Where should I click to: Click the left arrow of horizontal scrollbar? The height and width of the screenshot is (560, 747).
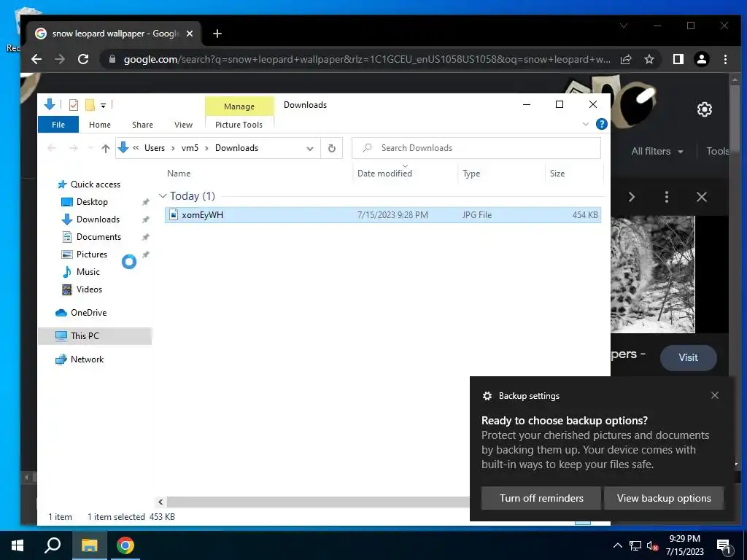160,502
